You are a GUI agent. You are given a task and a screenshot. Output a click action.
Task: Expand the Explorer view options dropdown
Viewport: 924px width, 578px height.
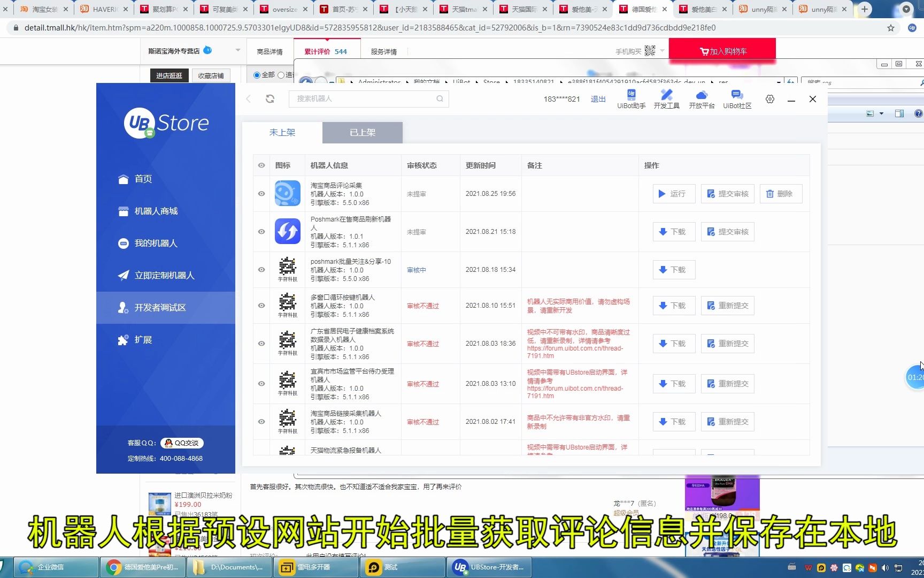(x=882, y=113)
